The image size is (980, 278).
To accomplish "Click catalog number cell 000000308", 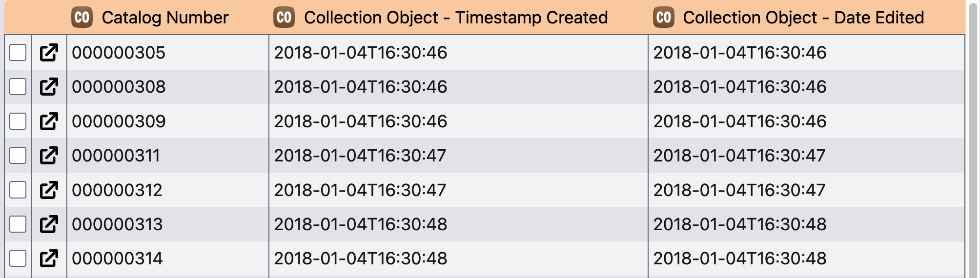I will (119, 87).
